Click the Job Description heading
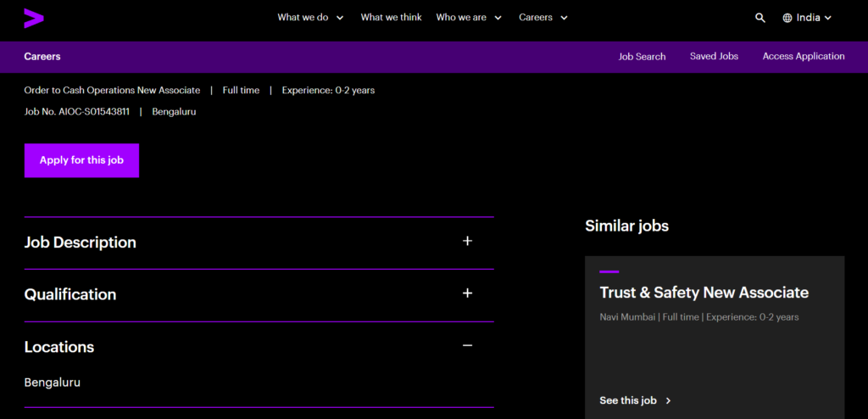Viewport: 868px width, 419px height. coord(81,243)
